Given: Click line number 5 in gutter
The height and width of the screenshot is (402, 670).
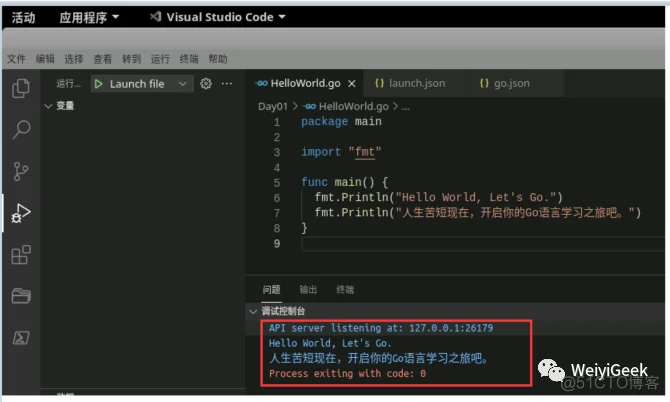Looking at the screenshot, I should (277, 183).
